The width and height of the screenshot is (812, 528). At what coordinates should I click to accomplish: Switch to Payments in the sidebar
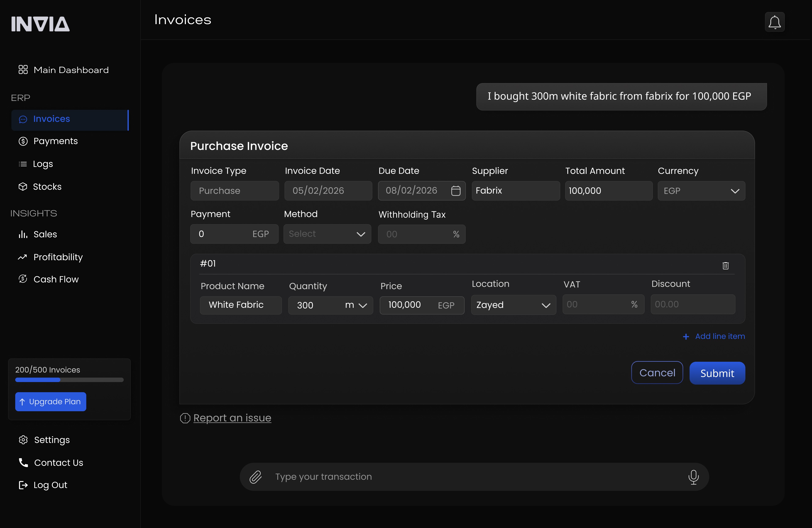[x=55, y=141]
